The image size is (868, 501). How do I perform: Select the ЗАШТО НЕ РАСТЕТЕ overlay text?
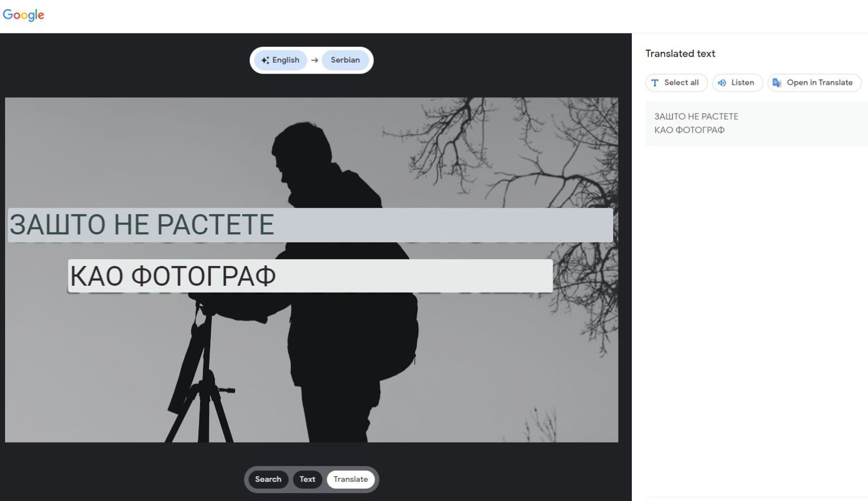pyautogui.click(x=141, y=225)
